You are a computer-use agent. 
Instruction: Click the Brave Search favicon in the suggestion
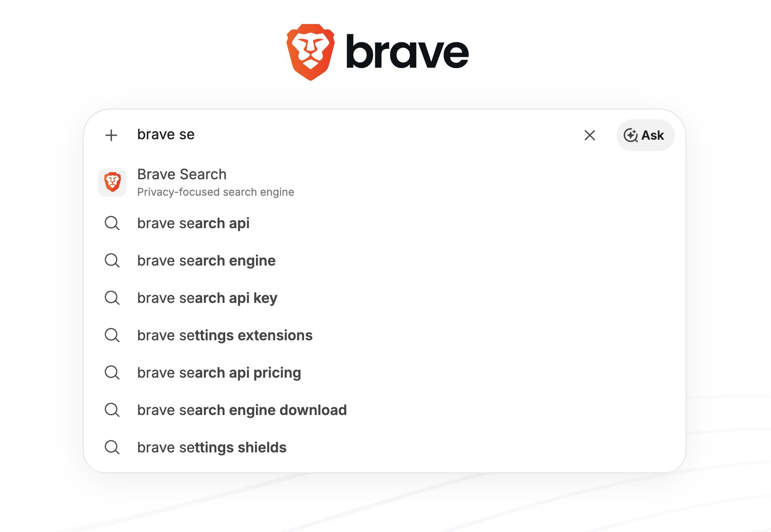112,182
